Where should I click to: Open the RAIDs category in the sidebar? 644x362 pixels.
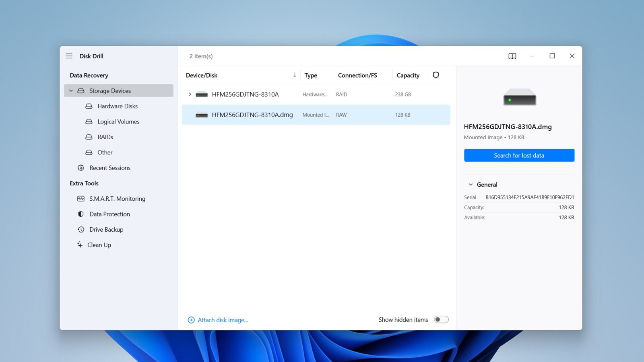[105, 137]
